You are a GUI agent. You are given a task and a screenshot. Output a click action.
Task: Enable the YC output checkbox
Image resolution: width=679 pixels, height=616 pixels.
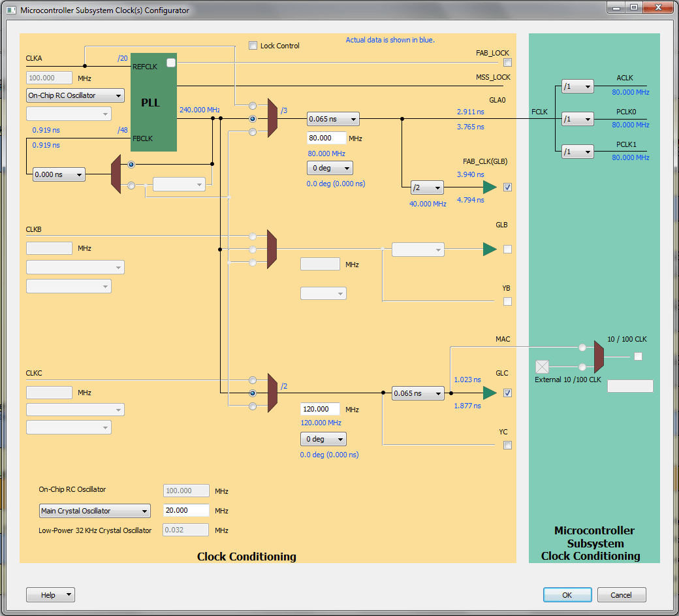tap(507, 445)
